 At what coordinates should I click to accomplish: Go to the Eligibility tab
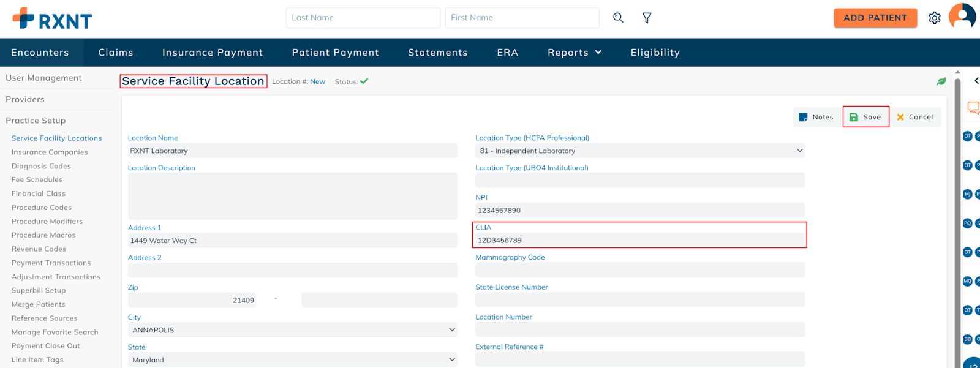click(x=655, y=53)
